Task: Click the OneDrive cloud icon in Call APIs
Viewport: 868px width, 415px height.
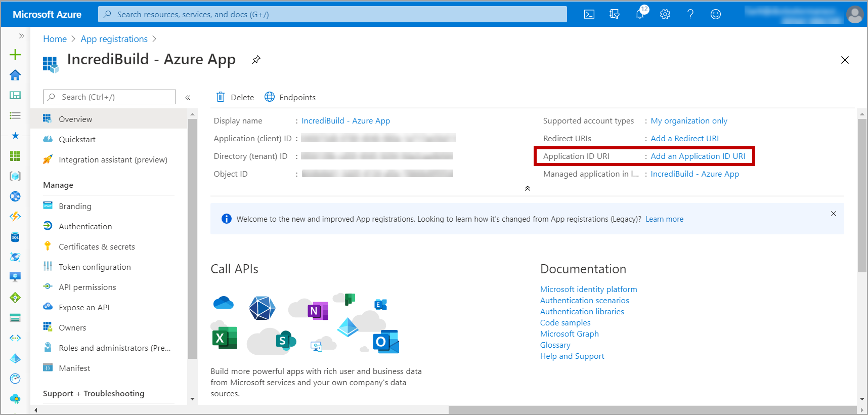Action: click(x=224, y=303)
